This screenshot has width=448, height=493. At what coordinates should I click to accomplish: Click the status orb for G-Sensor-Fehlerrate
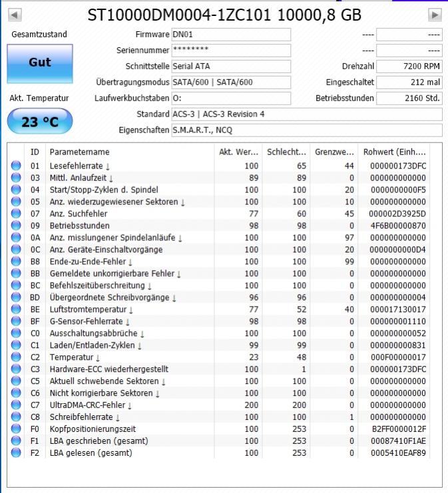pos(16,321)
